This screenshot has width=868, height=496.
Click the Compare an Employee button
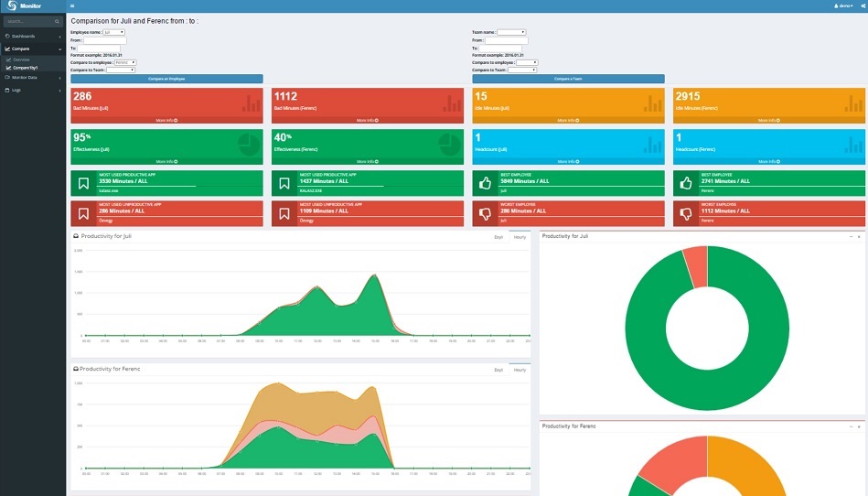(166, 79)
